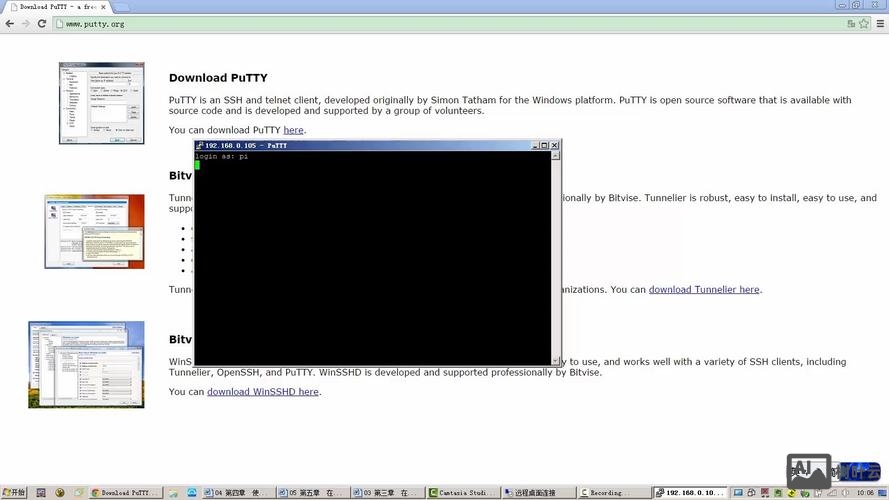
Task: Click the red tray icon
Action: click(765, 493)
